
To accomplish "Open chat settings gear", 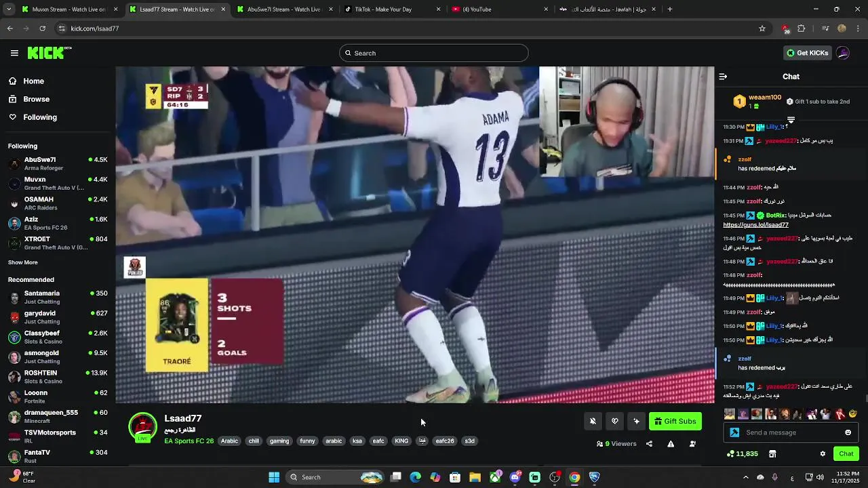I will [823, 453].
